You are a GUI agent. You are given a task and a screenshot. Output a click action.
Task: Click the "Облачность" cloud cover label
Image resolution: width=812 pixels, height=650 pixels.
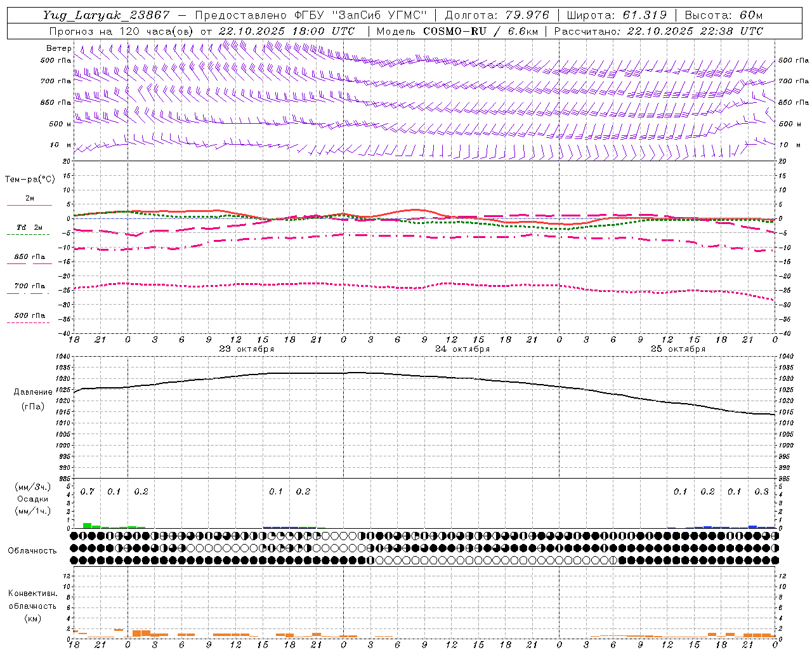point(32,551)
